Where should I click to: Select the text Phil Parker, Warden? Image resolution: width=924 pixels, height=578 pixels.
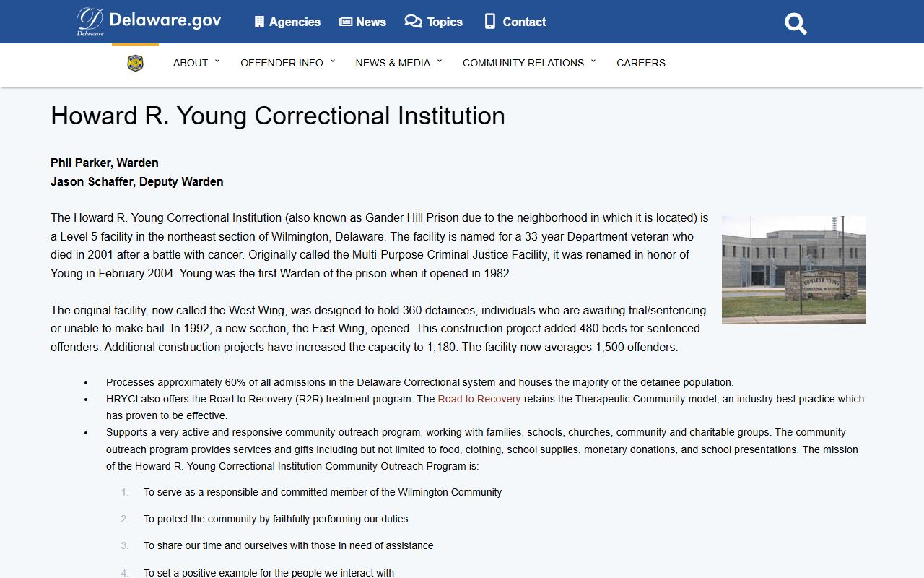click(x=105, y=163)
